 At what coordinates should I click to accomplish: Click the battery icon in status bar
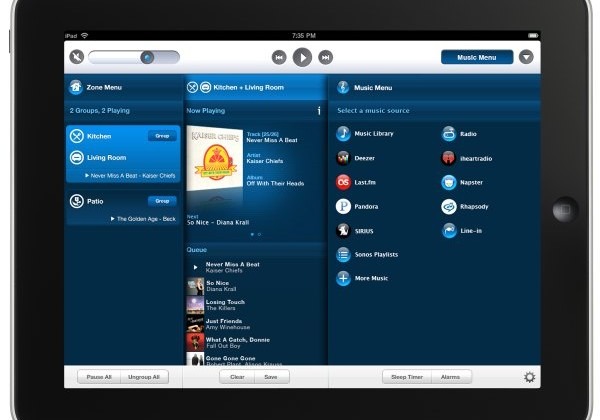533,36
